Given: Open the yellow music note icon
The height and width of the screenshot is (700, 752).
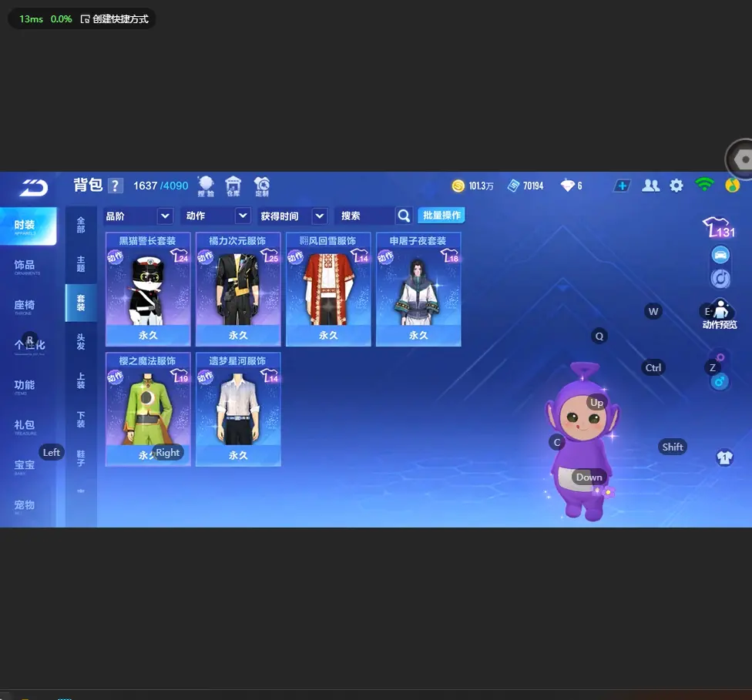Looking at the screenshot, I should [732, 185].
